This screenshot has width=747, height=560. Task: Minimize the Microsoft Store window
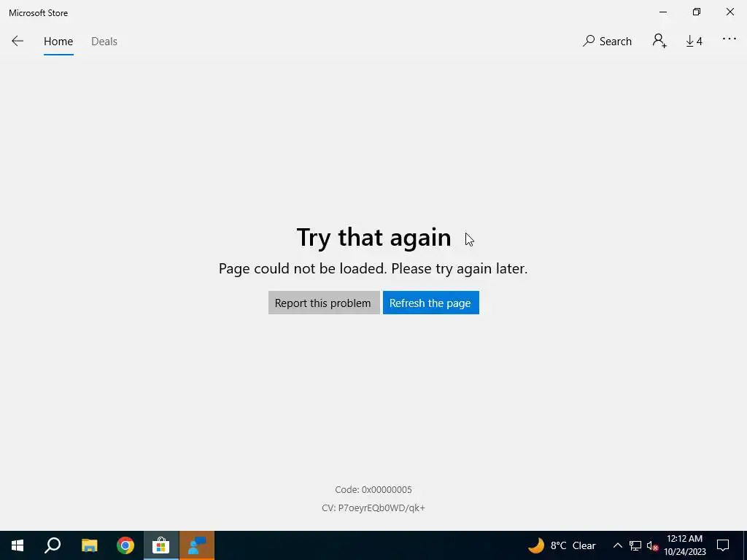pyautogui.click(x=662, y=12)
